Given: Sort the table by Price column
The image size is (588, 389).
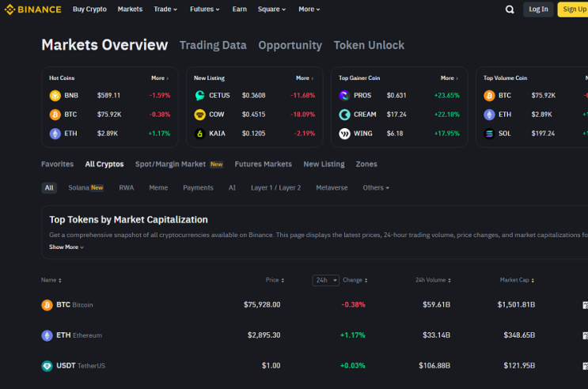Looking at the screenshot, I should point(275,281).
